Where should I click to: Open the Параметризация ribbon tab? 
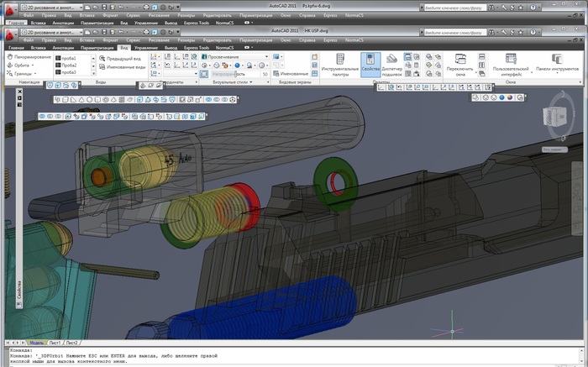pos(99,47)
